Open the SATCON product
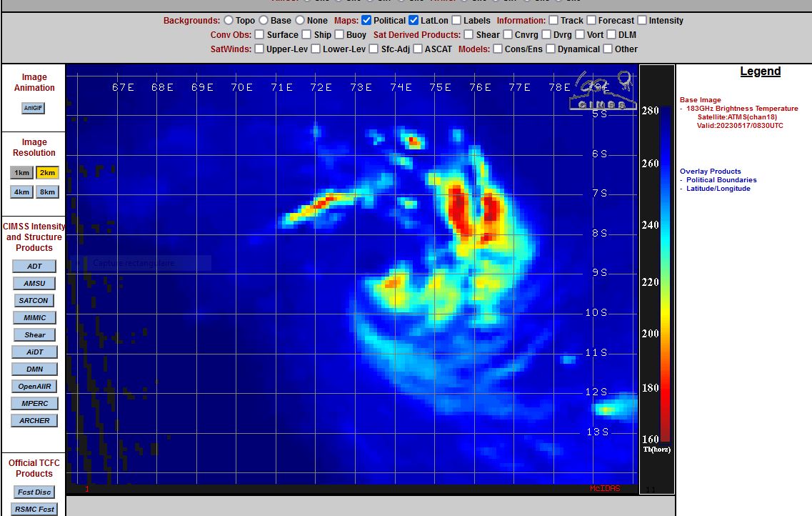 click(x=34, y=301)
